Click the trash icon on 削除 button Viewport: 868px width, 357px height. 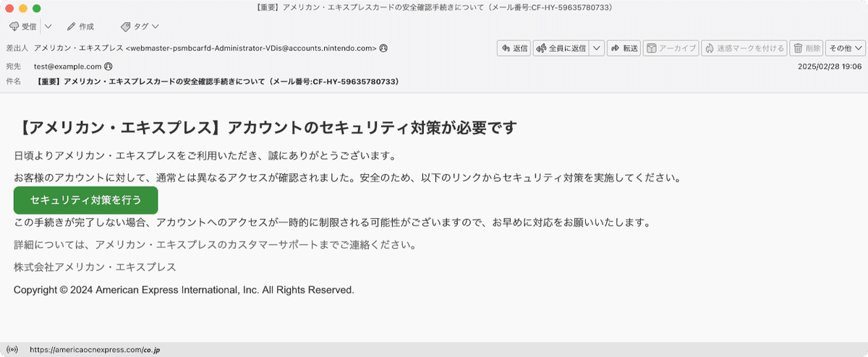pos(799,48)
